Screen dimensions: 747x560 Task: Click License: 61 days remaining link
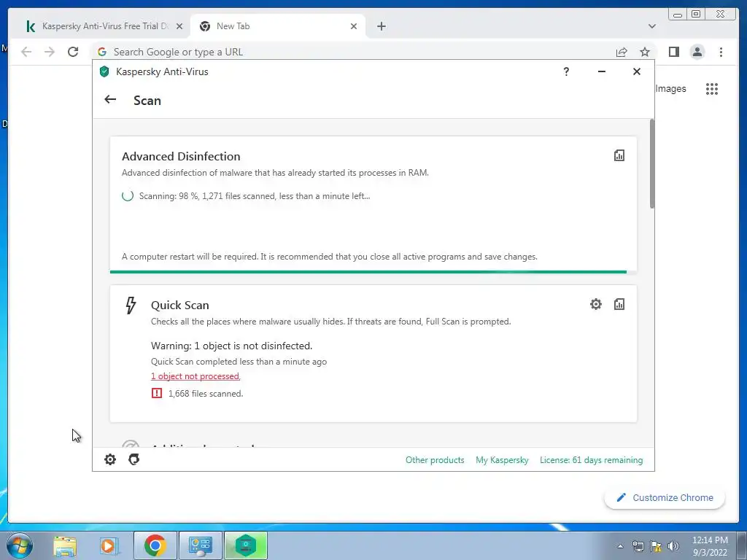[591, 460]
